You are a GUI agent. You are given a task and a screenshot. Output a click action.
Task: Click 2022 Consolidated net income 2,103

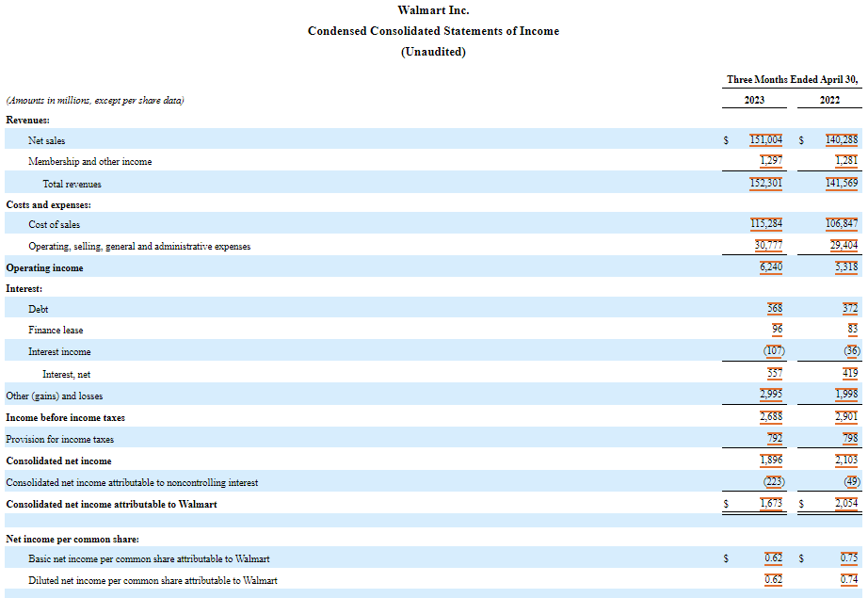[x=846, y=460]
